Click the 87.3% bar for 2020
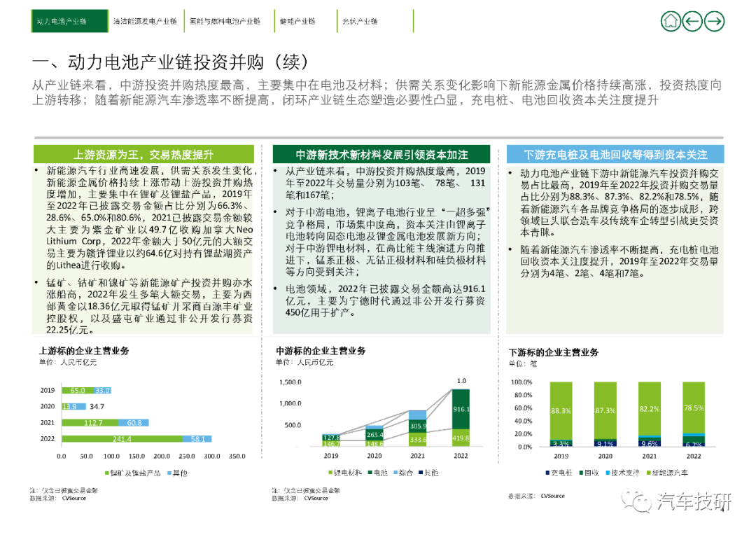The width and height of the screenshot is (756, 535). 605,410
